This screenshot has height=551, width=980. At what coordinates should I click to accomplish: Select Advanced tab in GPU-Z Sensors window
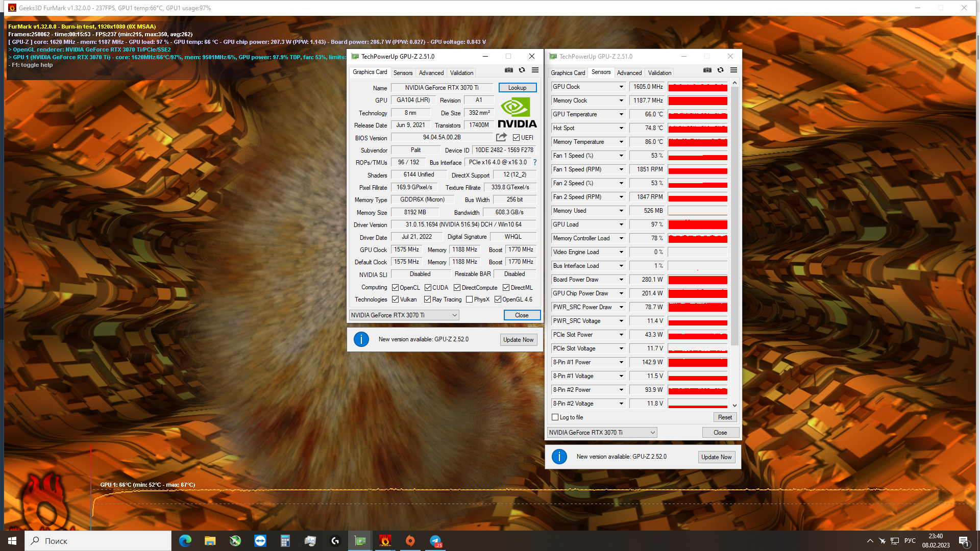pyautogui.click(x=629, y=73)
